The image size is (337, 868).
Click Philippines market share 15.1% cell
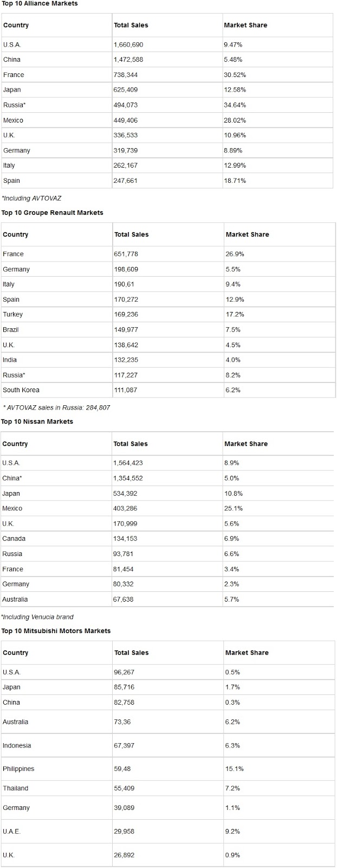235,769
